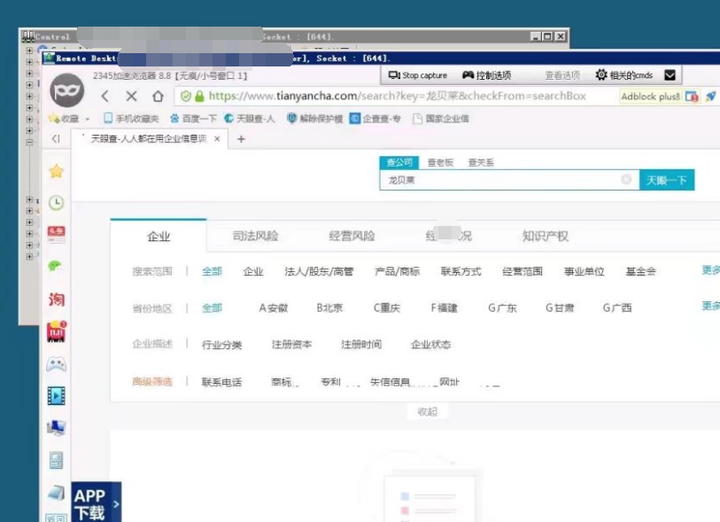This screenshot has height=522, width=720.
Task: Open the calculator icon in sidebar
Action: click(56, 460)
